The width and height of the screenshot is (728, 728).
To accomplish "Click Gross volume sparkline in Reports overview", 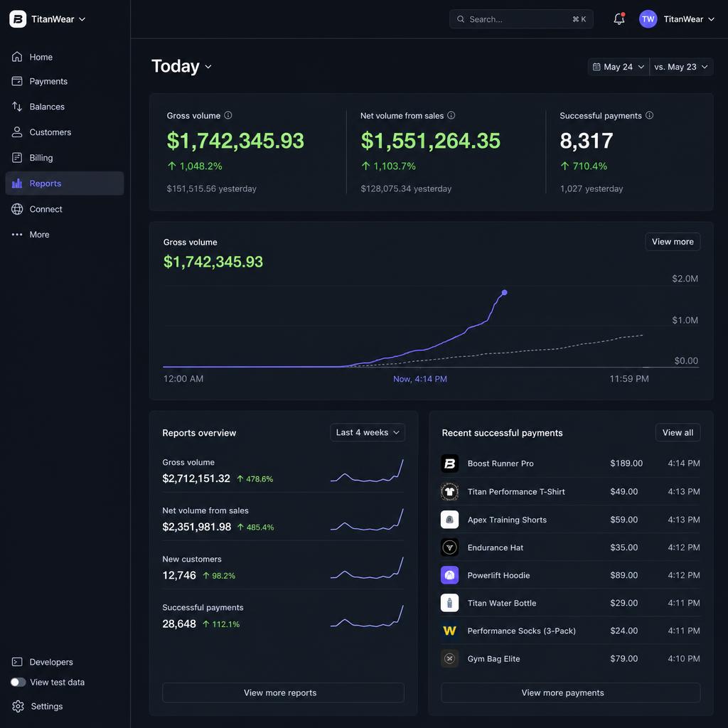I will [367, 471].
